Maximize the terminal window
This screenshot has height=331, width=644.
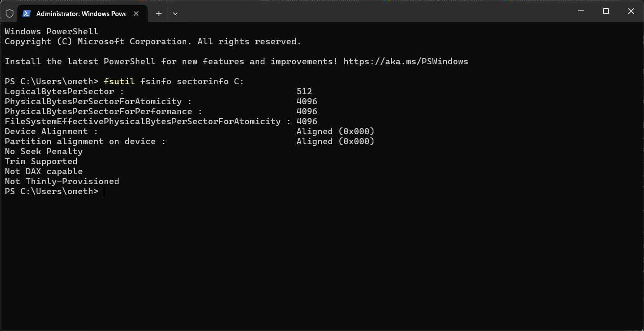tap(606, 11)
